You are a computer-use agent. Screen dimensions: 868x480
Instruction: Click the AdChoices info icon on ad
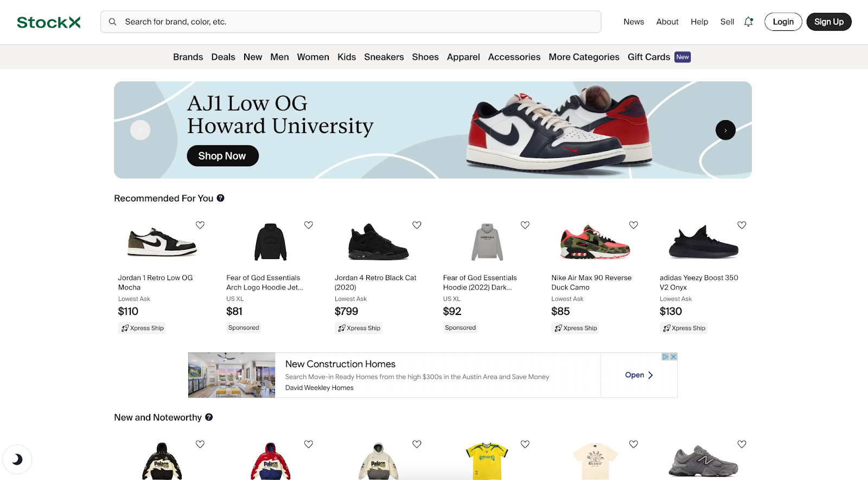666,357
